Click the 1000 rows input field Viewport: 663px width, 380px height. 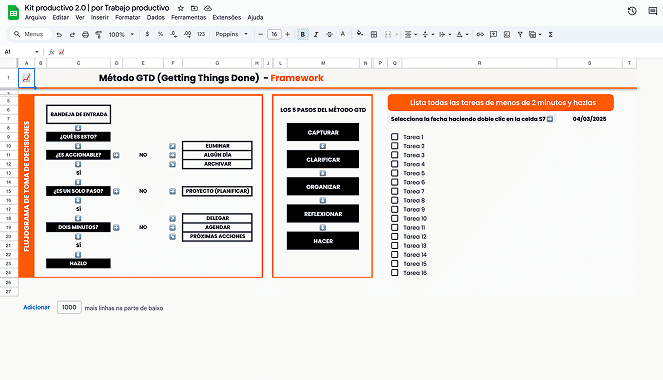69,307
